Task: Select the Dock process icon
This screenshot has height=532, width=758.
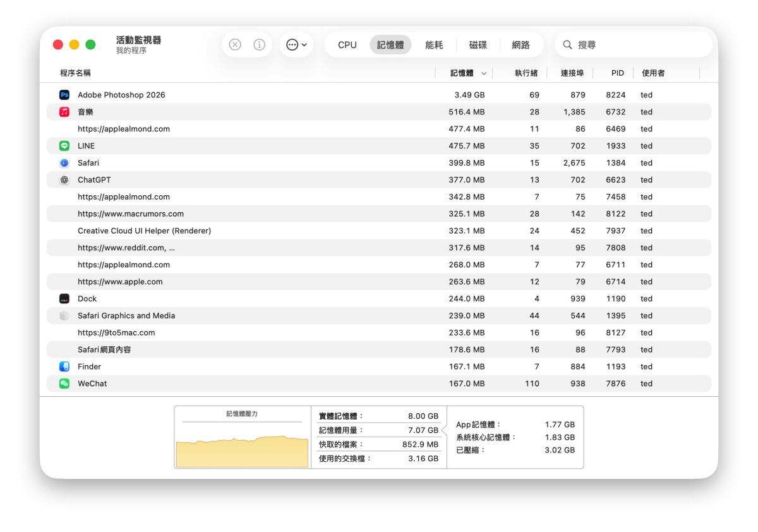Action: point(64,299)
